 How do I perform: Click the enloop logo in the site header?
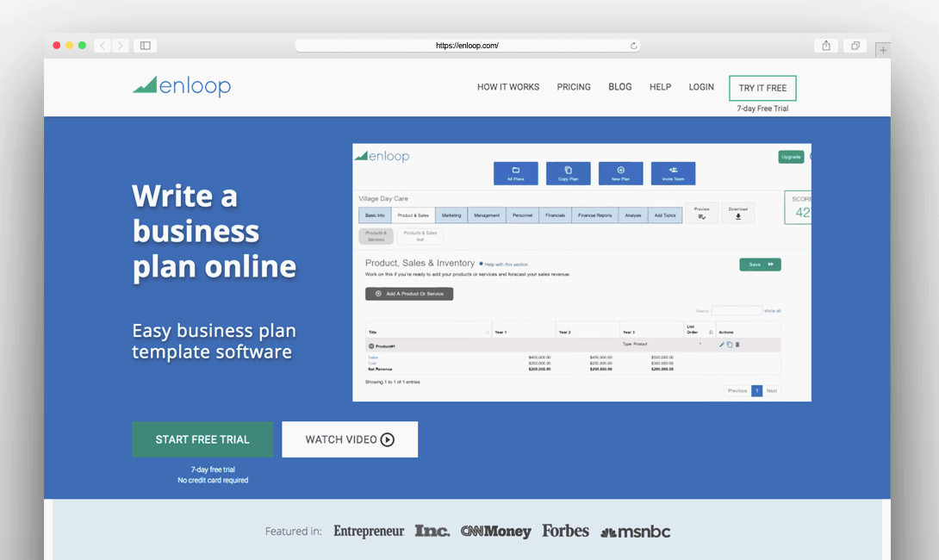pyautogui.click(x=182, y=86)
